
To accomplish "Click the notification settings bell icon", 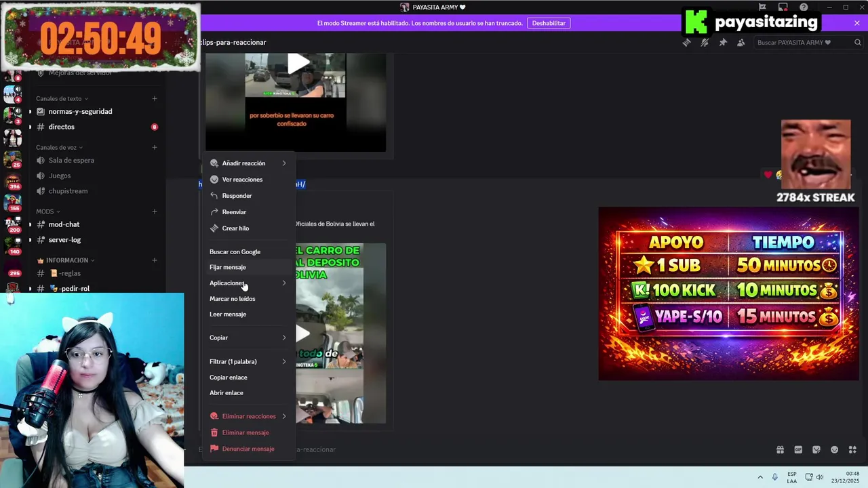I will [705, 42].
